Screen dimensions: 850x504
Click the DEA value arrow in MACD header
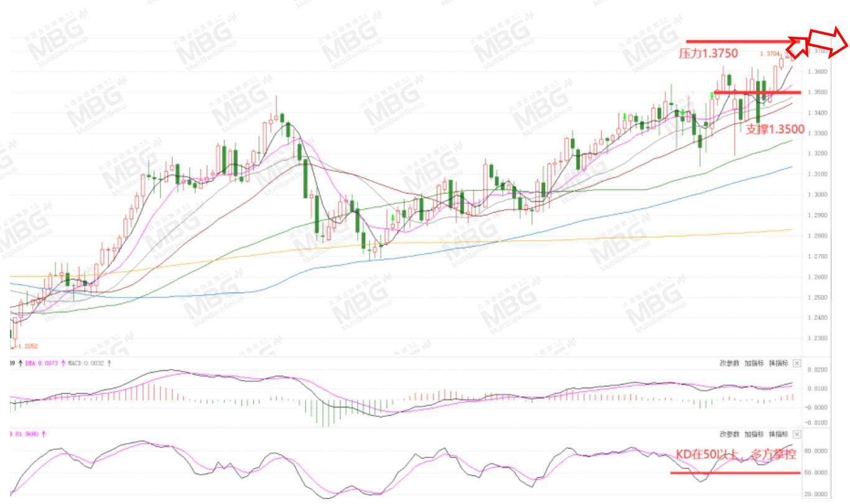tap(63, 363)
